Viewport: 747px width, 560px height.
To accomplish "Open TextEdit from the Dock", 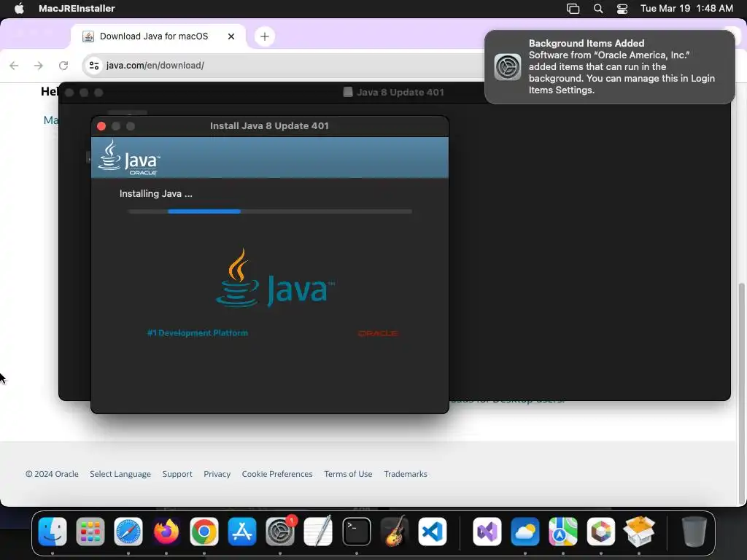I will 318,532.
